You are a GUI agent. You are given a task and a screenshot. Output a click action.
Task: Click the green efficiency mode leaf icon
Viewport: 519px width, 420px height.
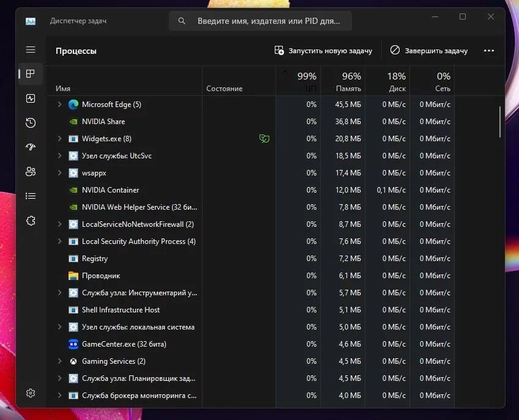click(264, 139)
